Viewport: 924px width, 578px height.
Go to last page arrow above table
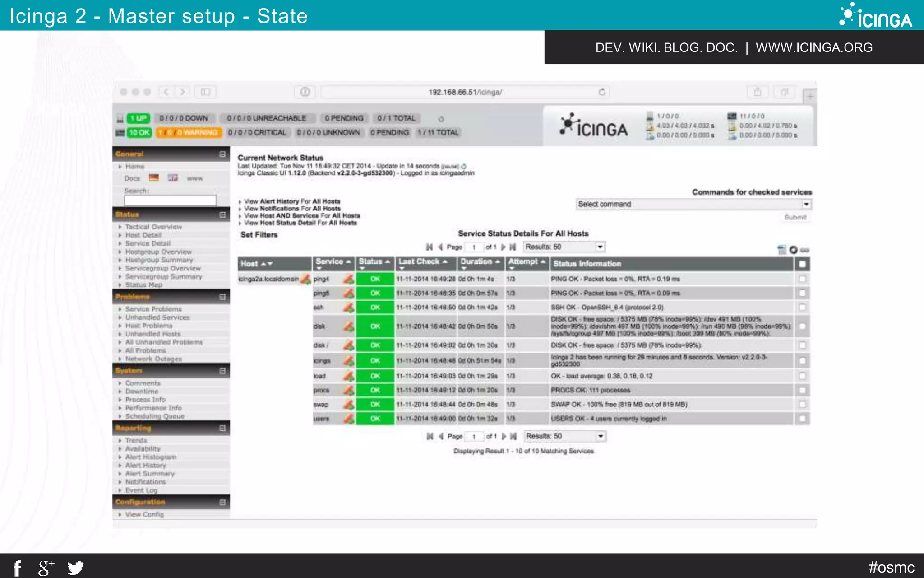pos(513,247)
